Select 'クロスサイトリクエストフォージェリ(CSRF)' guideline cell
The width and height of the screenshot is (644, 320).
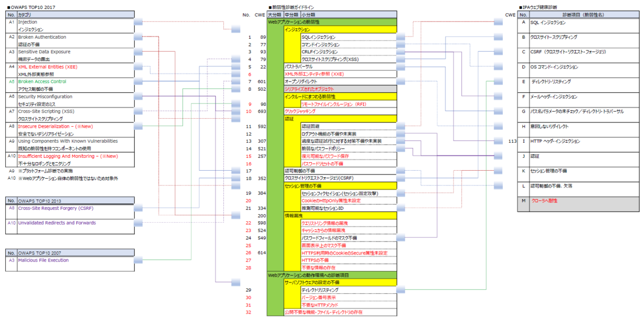340,178
